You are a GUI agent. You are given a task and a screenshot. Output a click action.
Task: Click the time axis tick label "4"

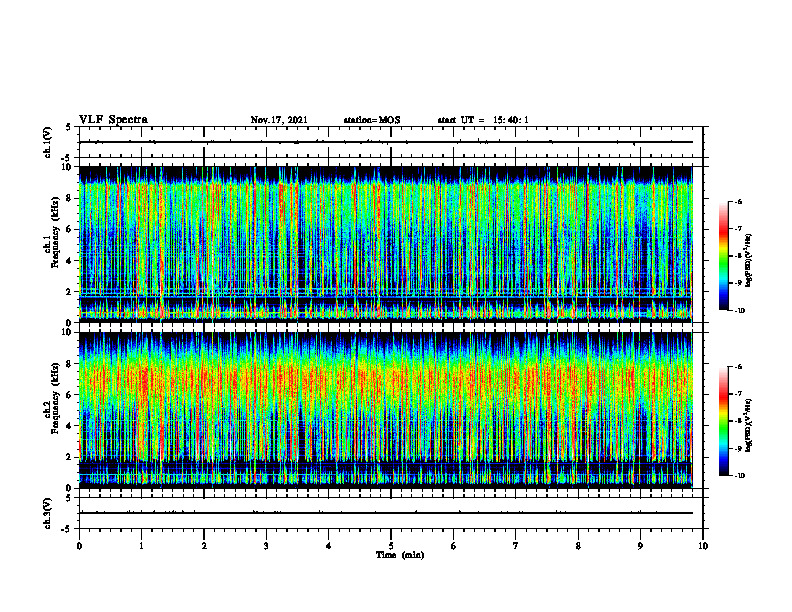(329, 546)
